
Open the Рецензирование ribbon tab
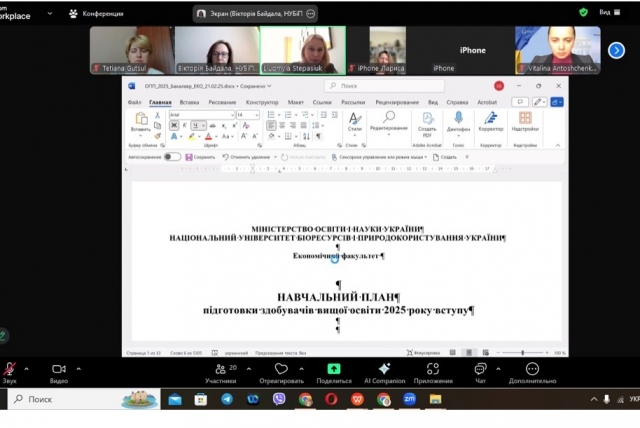(397, 102)
